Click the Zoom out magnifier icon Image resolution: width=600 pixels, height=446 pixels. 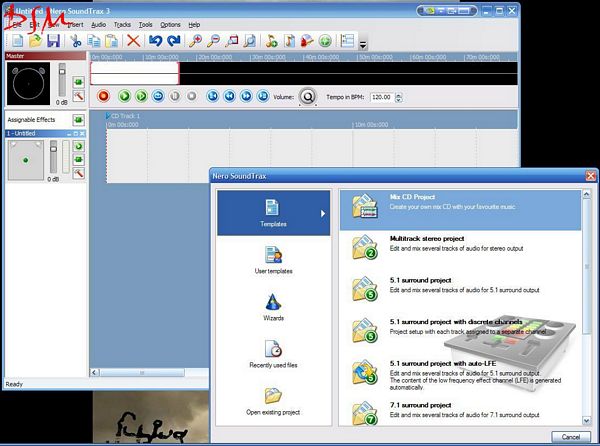tap(214, 41)
